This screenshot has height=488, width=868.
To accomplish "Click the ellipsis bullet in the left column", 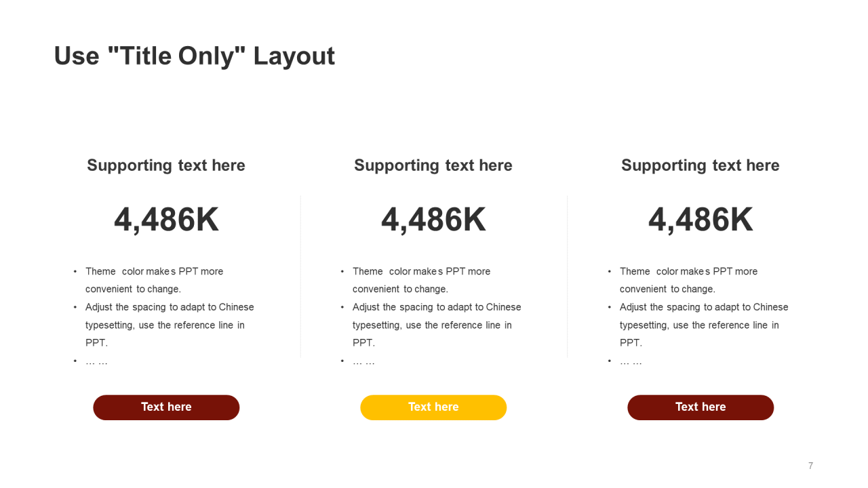I will tap(96, 361).
